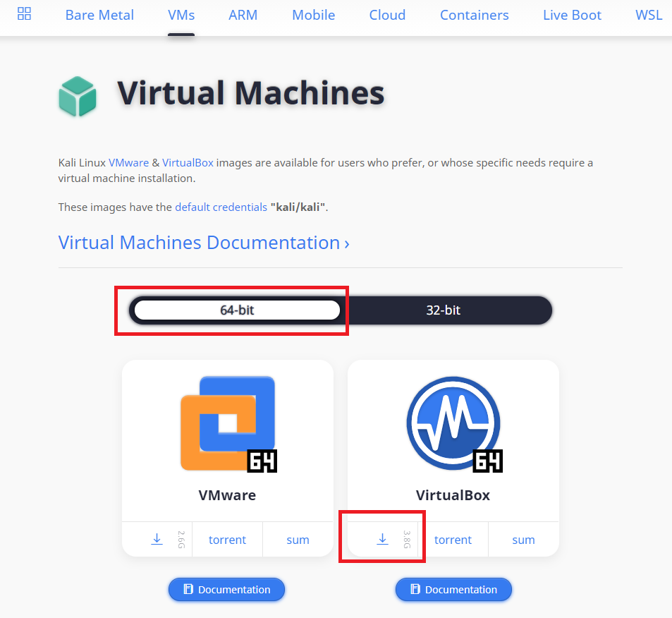Open the Live Boot tab
Screen dimensions: 672x618
(572, 15)
